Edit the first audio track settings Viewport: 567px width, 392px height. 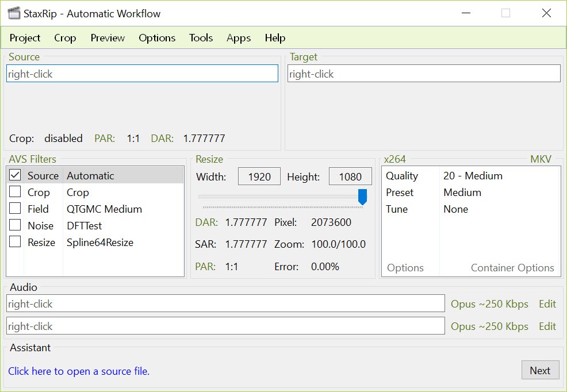coord(547,304)
